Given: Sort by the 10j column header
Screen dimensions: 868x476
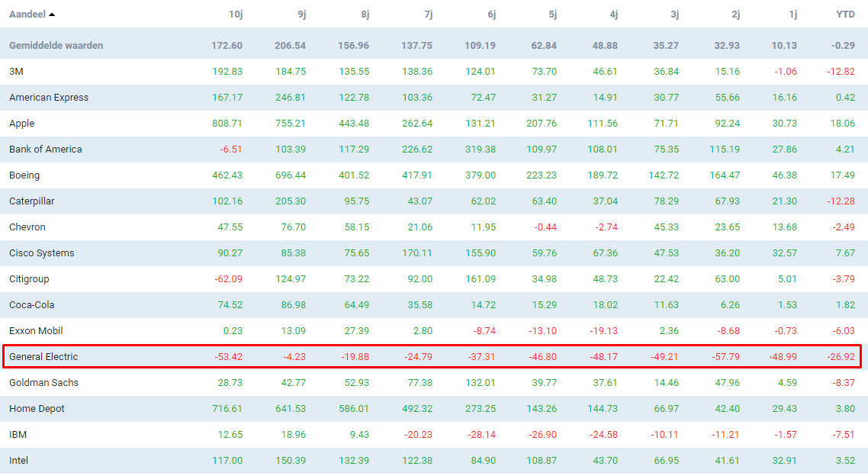Looking at the screenshot, I should click(x=235, y=14).
